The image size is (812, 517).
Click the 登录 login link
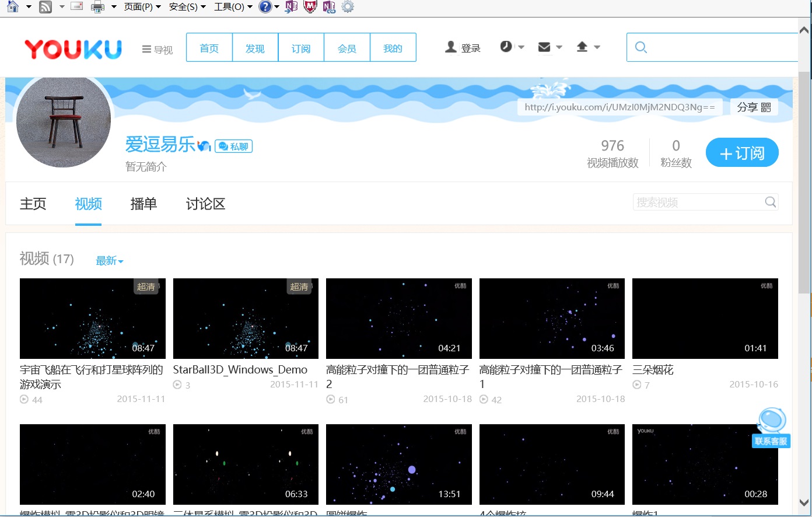(x=463, y=48)
